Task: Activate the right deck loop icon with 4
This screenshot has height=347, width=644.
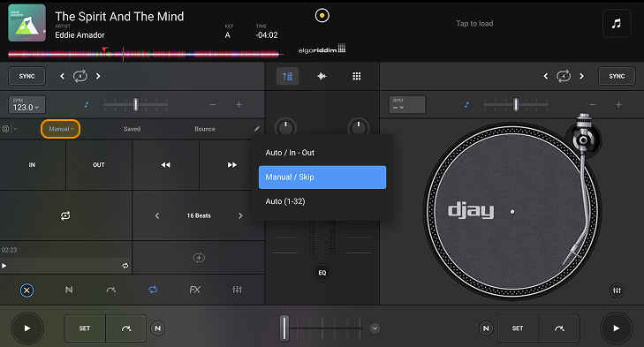Action: pos(564,76)
